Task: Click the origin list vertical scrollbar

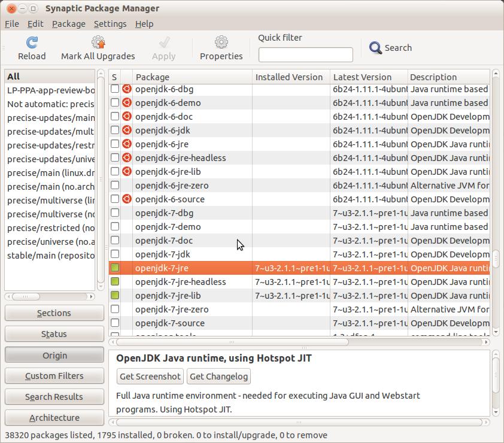Action: click(x=101, y=180)
